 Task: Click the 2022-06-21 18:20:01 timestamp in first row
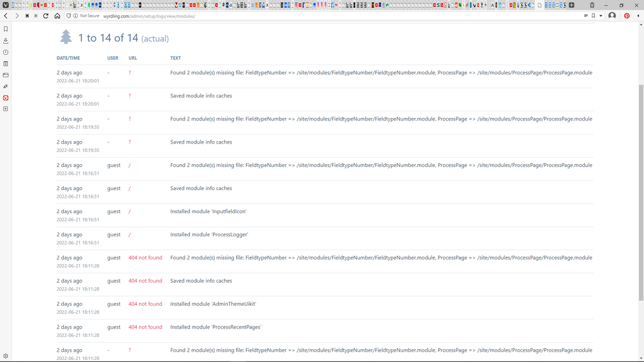78,81
